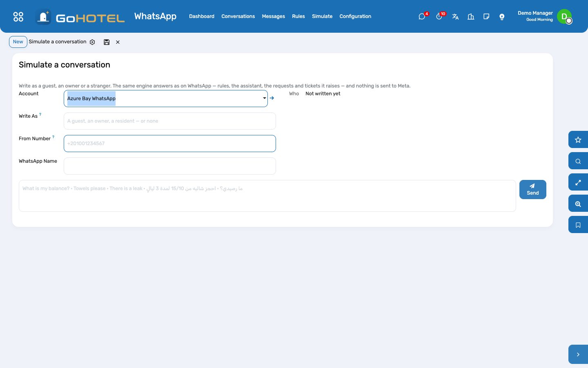Click the zoom-in magnifier side button

click(x=578, y=204)
